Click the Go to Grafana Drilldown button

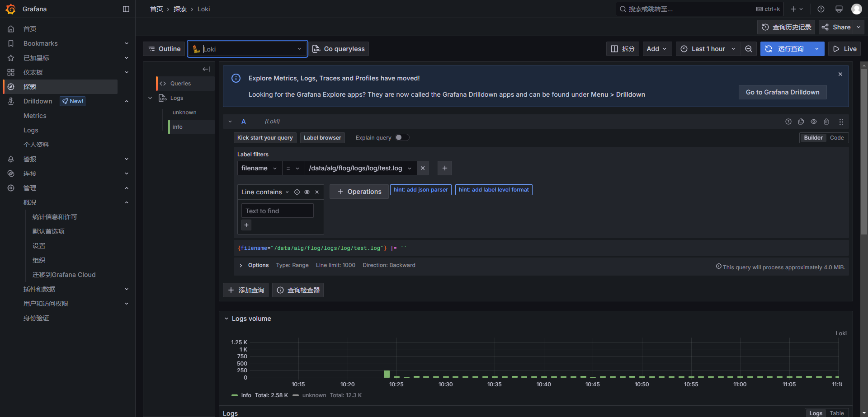pyautogui.click(x=783, y=92)
